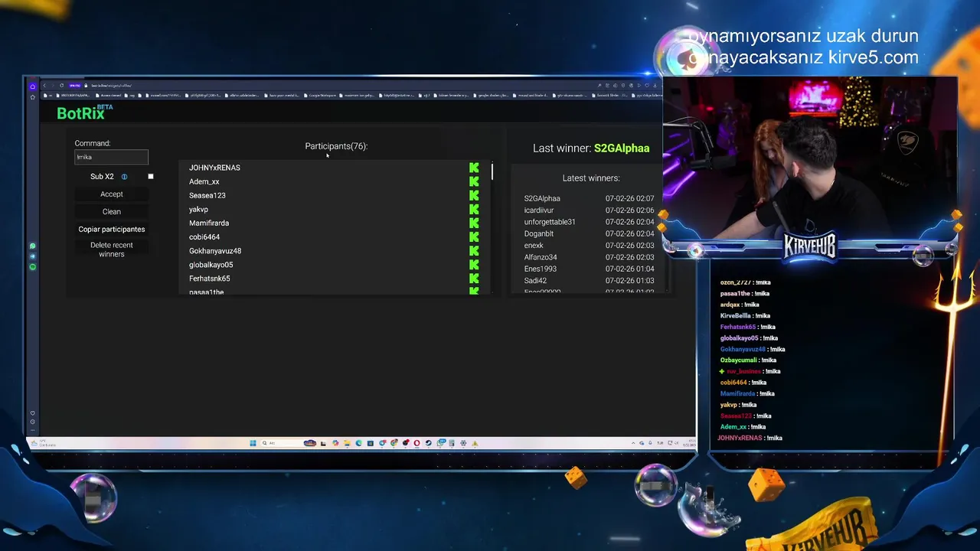Open Steam from the taskbar

point(429,443)
